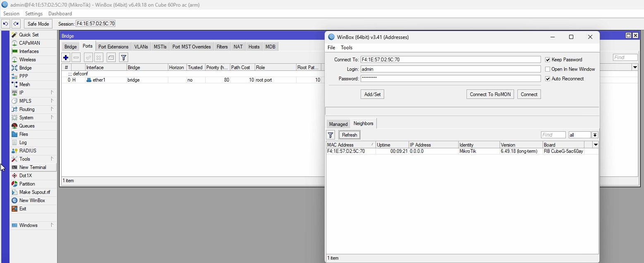Viewport: 644px width, 263px height.
Task: Toggle Open In New Window checkbox
Action: coord(548,69)
